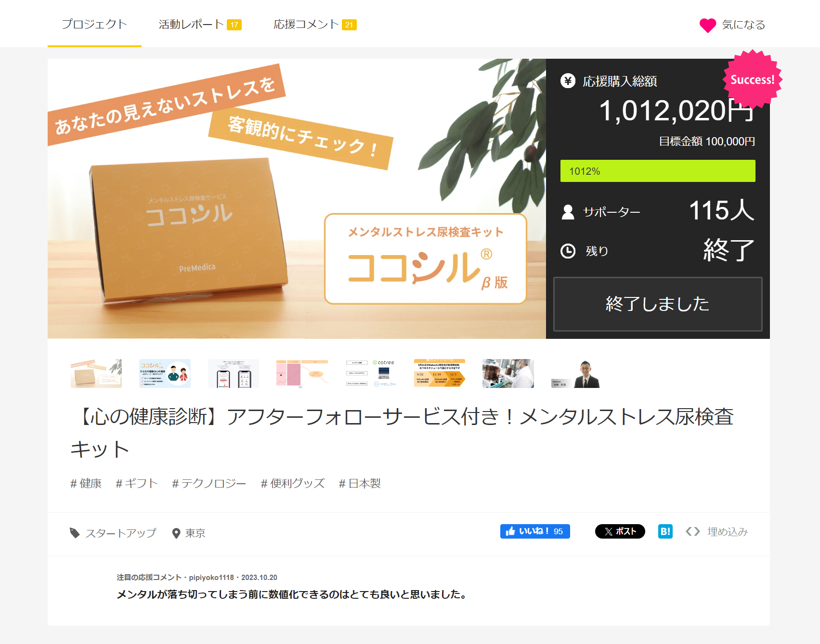
Task: Click the clock icon next to 残り
Action: [568, 251]
